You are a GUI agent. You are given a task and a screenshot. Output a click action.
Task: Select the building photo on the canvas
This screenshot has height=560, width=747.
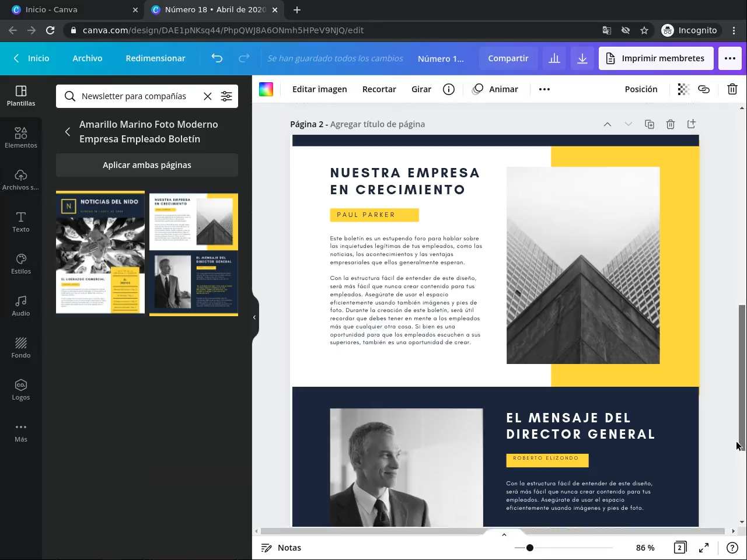[x=583, y=265]
